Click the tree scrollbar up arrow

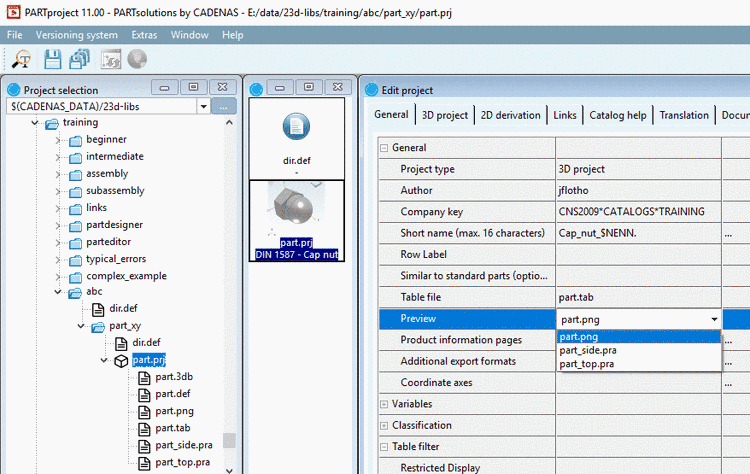[x=230, y=122]
